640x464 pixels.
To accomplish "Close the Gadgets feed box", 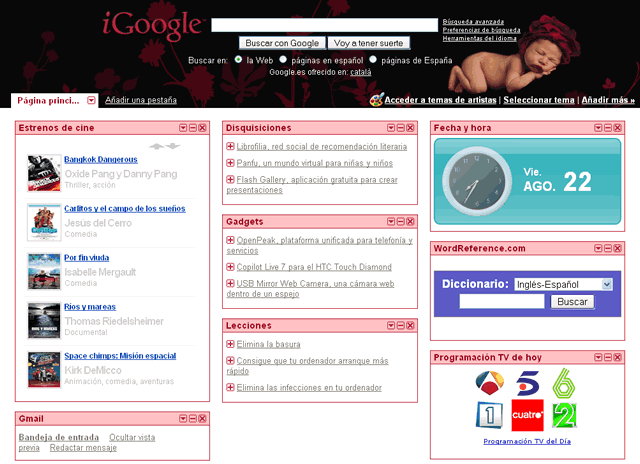I will pyautogui.click(x=411, y=222).
